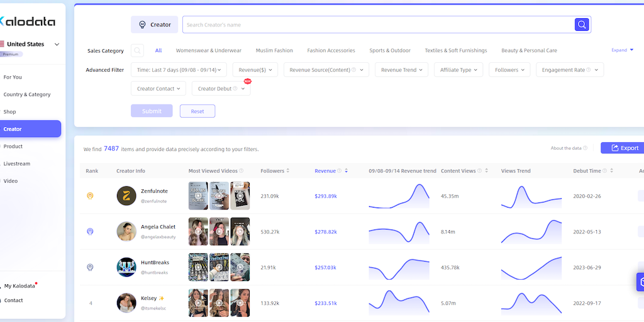Expand the Sales Category list
This screenshot has width=644, height=322.
622,50
